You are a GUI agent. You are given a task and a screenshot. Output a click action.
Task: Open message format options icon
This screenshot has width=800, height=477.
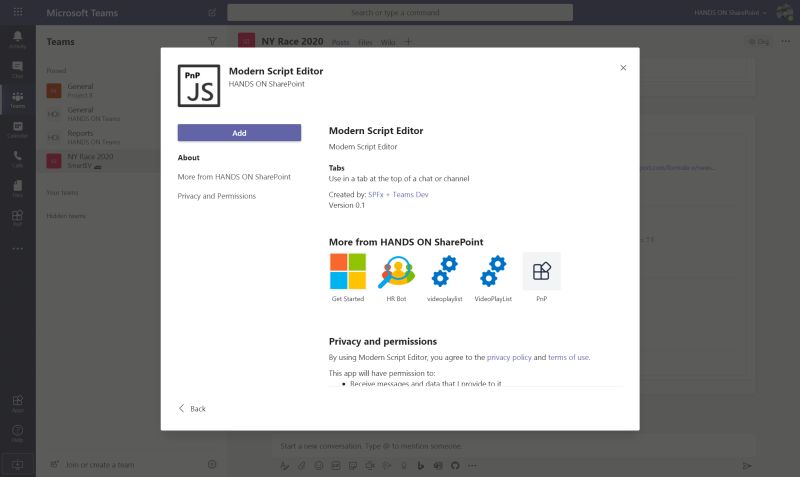(285, 466)
